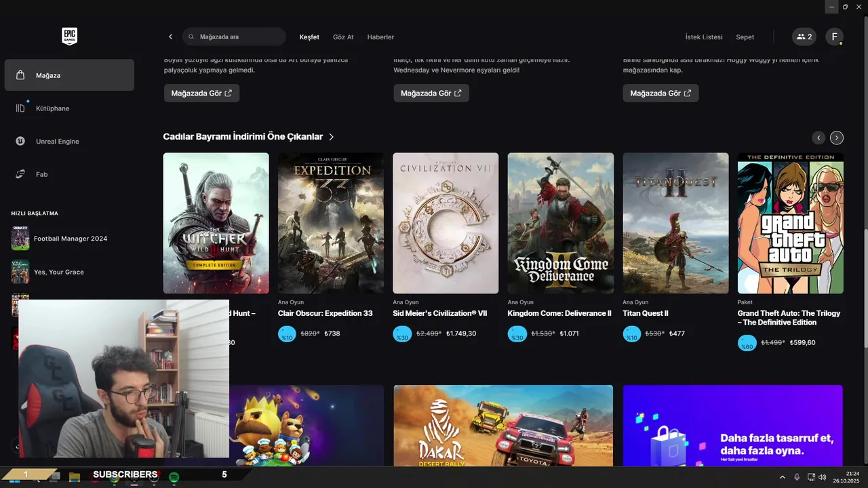Click %10 discount badge for Titan Quest II
This screenshot has height=488, width=868.
pos(632,333)
